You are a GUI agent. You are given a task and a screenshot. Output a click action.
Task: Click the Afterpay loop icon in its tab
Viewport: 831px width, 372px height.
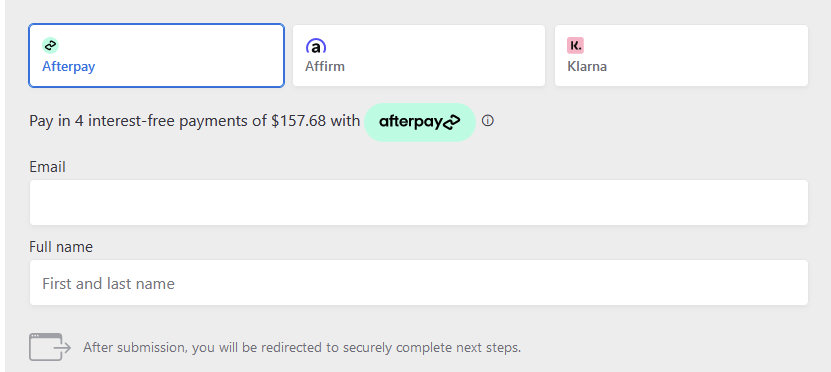click(50, 46)
